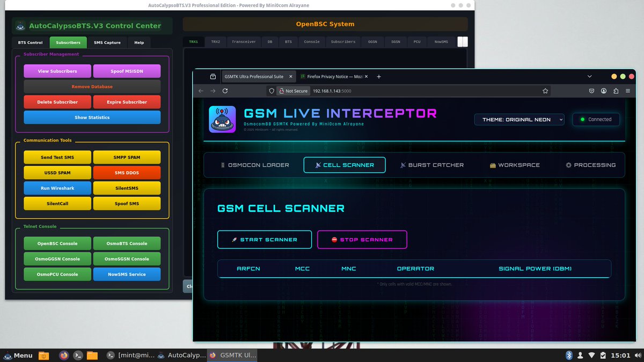Open the list all tabs chevron in Firefox
Viewport: 644px width, 362px height.
click(x=590, y=77)
